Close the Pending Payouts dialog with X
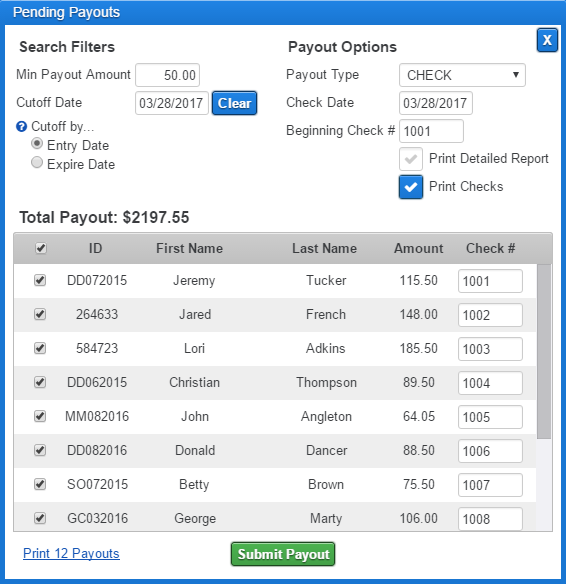Screen dimensions: 566x584 (x=547, y=40)
